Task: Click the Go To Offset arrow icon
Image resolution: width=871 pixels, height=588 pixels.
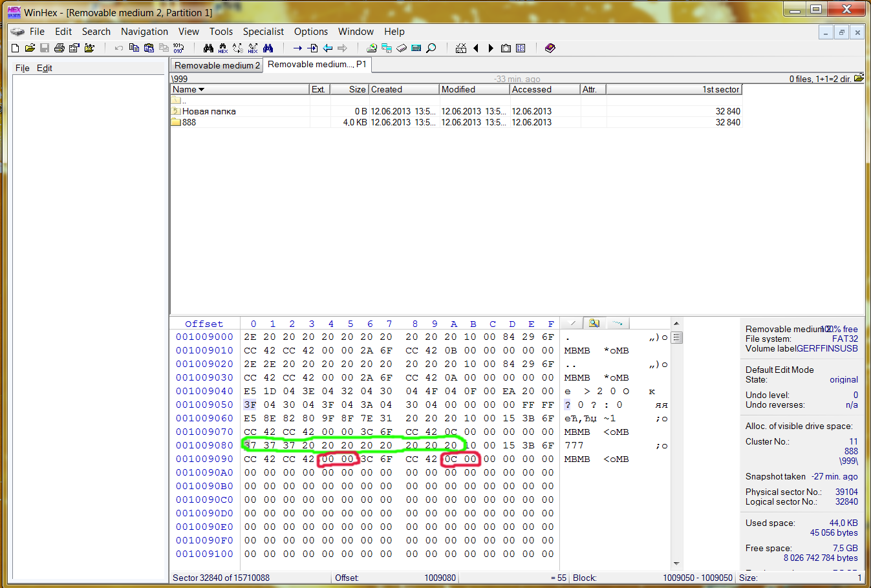Action: coord(297,48)
